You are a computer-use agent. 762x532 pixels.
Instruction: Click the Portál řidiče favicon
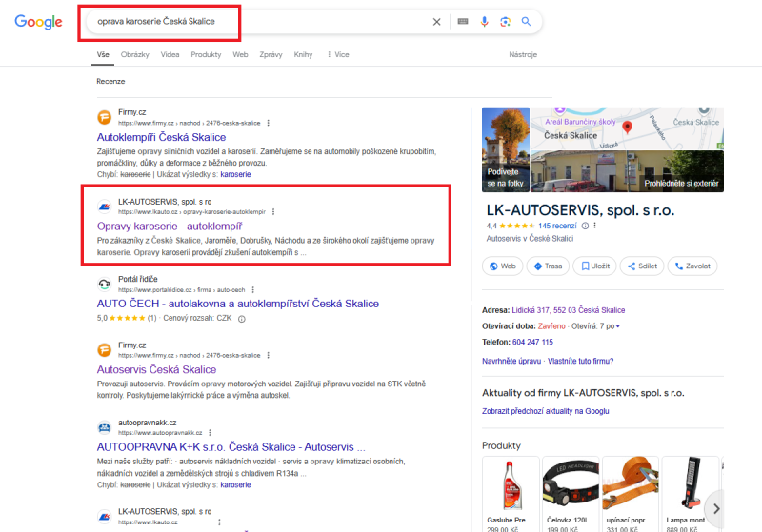pos(104,284)
